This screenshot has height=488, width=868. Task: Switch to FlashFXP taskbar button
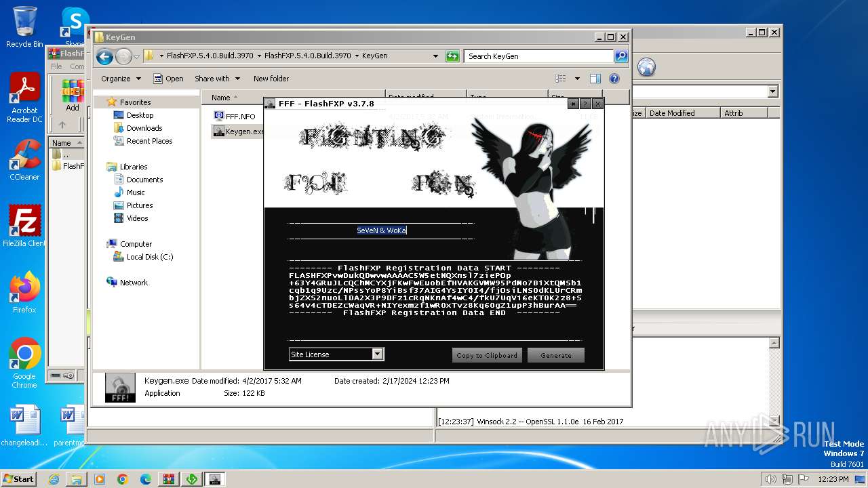point(192,479)
